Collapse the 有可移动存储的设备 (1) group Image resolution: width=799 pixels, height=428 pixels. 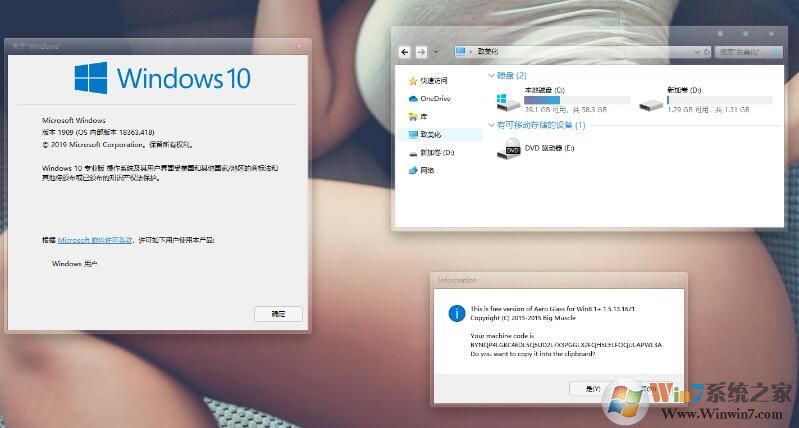pos(491,125)
